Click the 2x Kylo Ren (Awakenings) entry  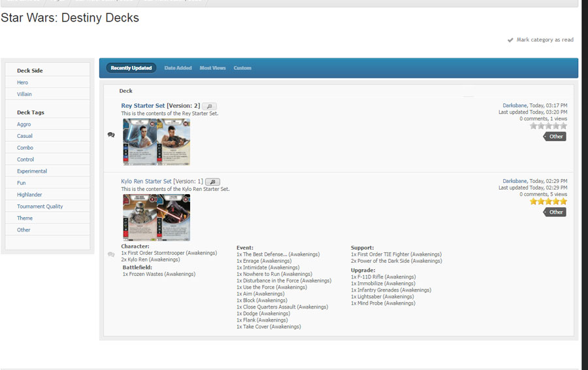tap(150, 260)
